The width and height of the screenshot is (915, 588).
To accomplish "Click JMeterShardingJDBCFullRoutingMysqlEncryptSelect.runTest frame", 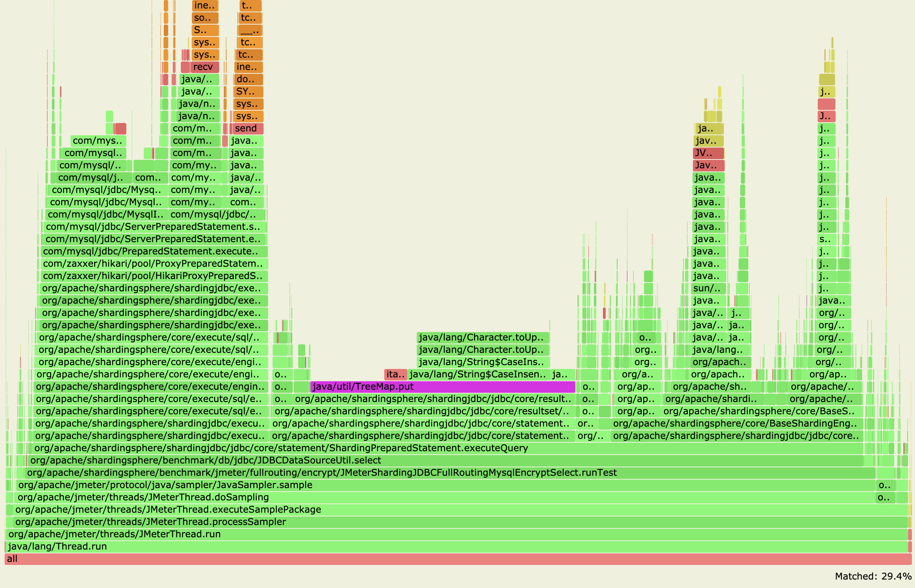I will point(450,473).
